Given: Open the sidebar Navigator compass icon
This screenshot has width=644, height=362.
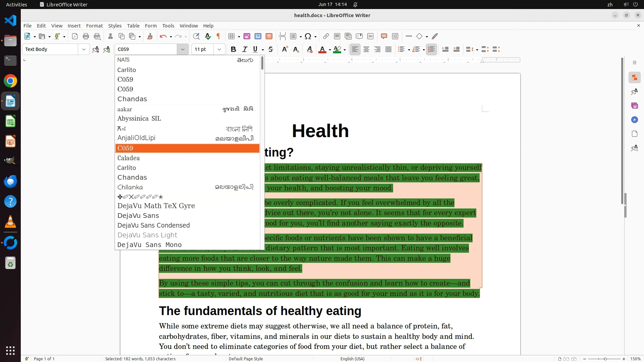Looking at the screenshot, I should click(634, 120).
